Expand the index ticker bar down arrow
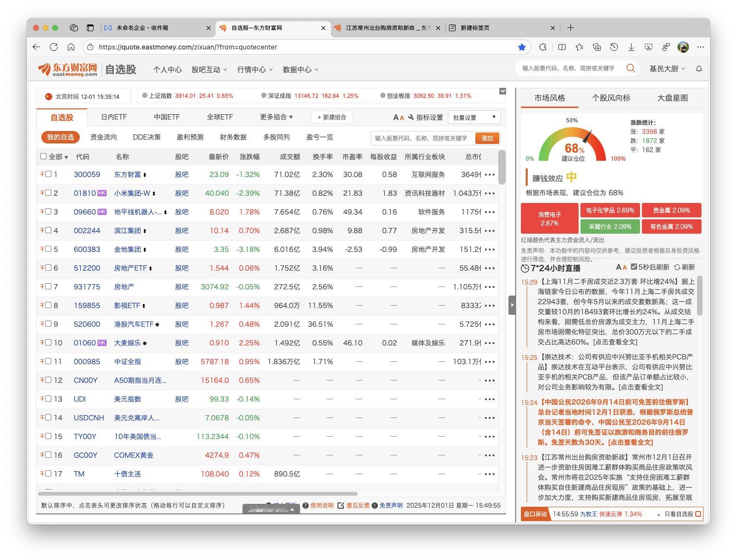The height and width of the screenshot is (560, 737). coord(503,91)
